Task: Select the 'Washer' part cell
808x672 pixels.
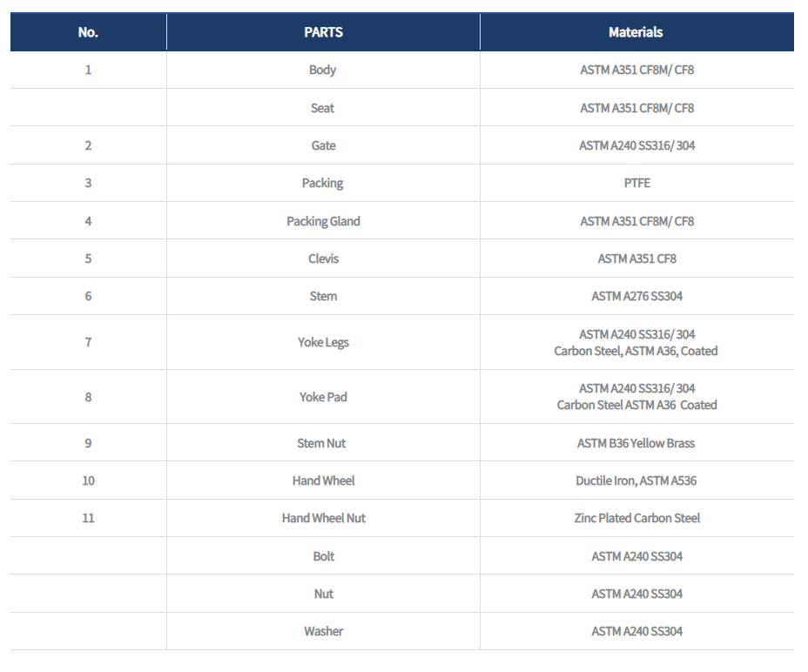Action: coord(323,631)
